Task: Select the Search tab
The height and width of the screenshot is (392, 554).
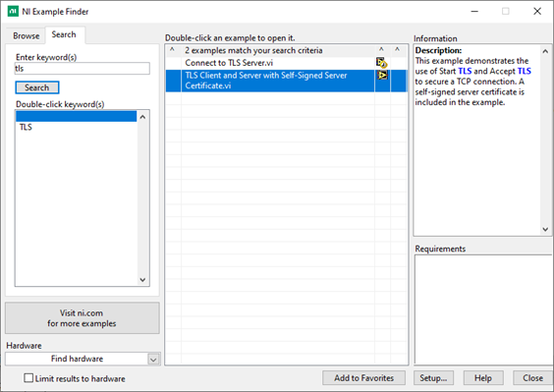Action: (x=64, y=34)
